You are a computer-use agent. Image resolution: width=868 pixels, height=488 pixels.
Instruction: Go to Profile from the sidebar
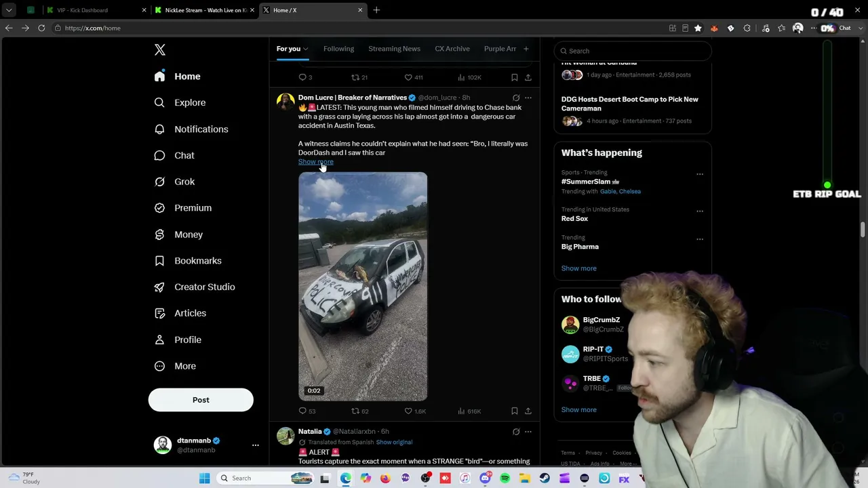[177, 340]
